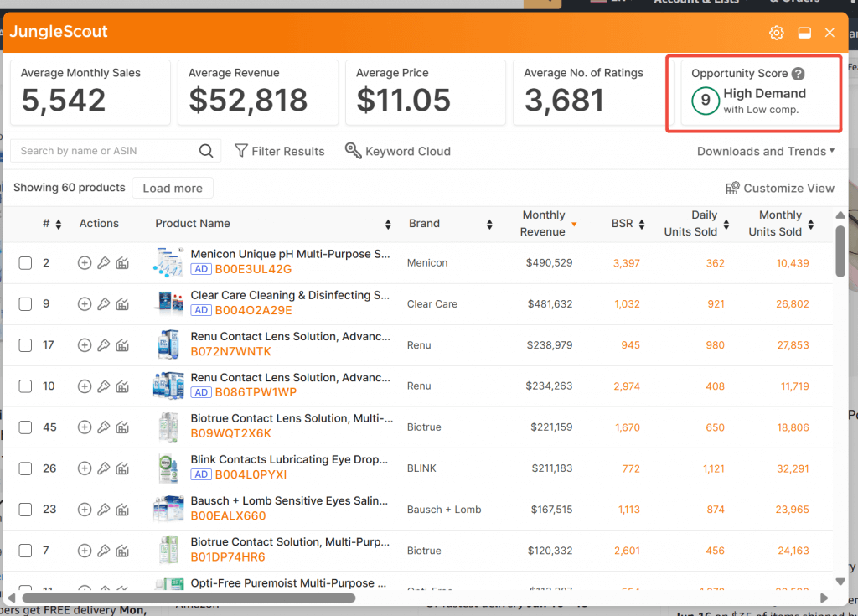
Task: Open chart icon in row number 7
Action: coord(122,551)
